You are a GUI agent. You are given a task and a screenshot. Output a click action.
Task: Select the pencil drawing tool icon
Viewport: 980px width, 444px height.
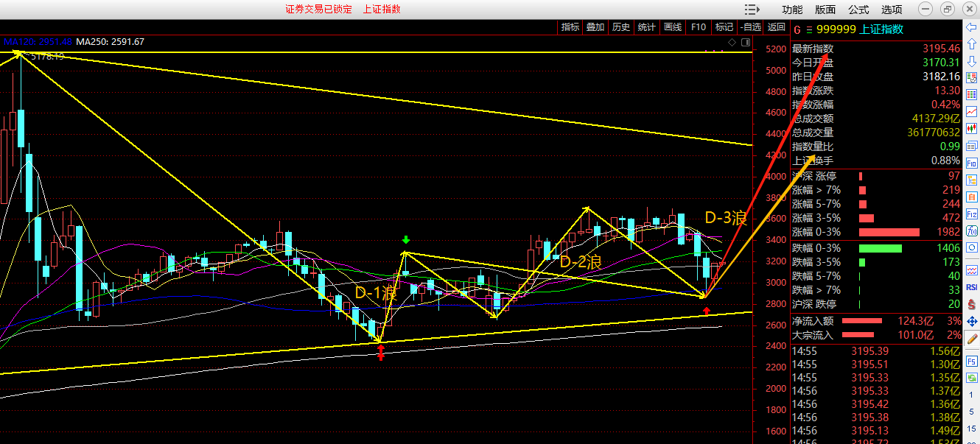[x=972, y=340]
